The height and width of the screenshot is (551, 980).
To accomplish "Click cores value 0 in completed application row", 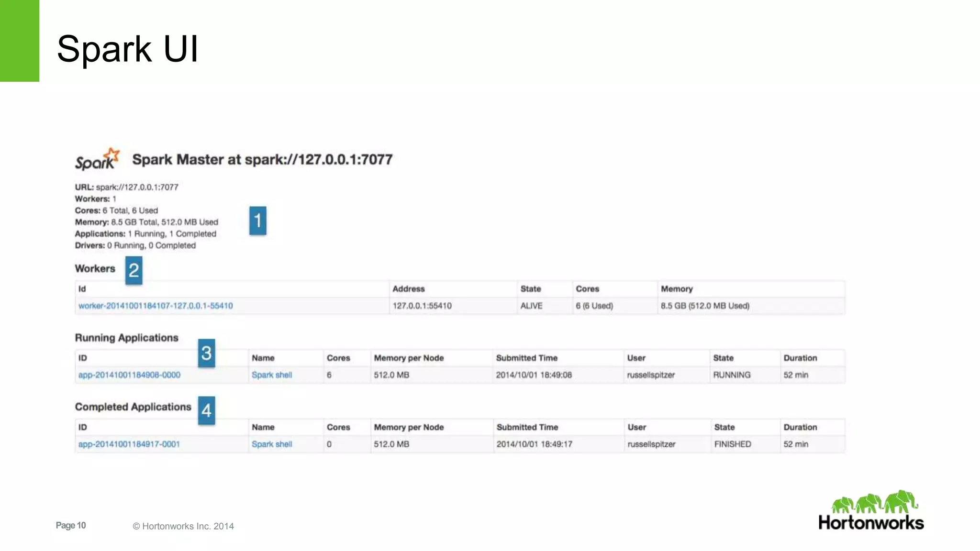I will pyautogui.click(x=329, y=444).
